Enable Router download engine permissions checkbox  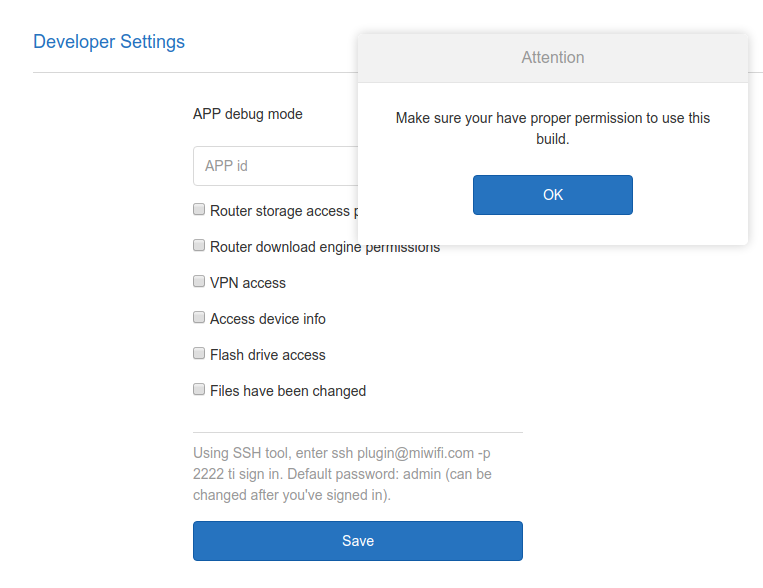point(199,245)
